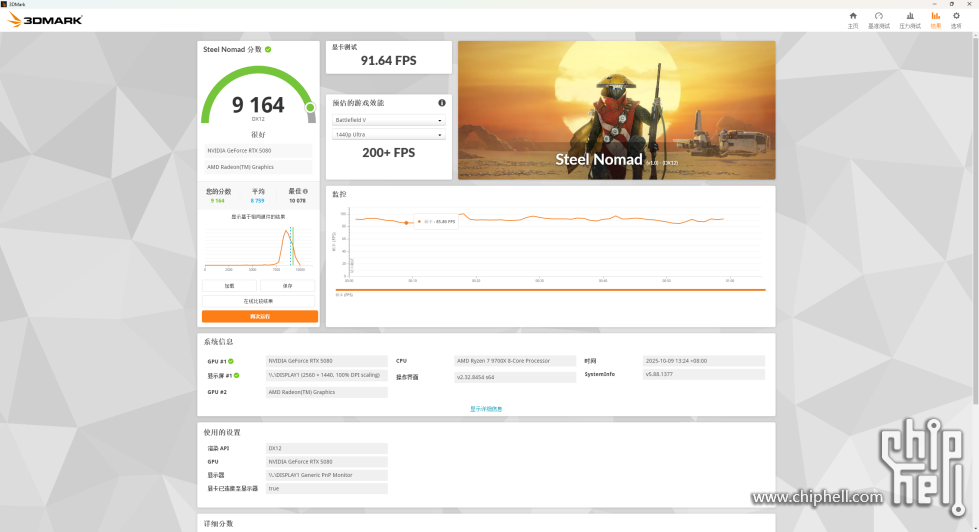Click the Steel Nomad banner image
The width and height of the screenshot is (979, 532).
[616, 110]
